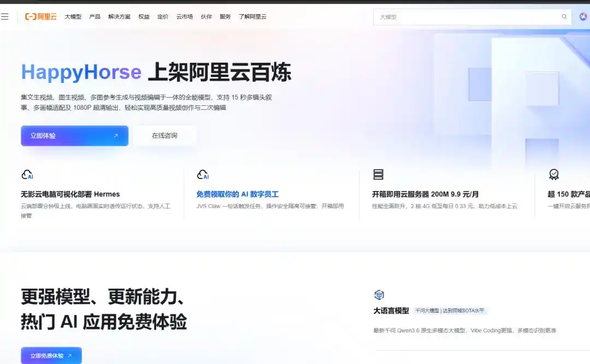Open the hamburger menu icon
The image size is (590, 364).
click(x=4, y=16)
